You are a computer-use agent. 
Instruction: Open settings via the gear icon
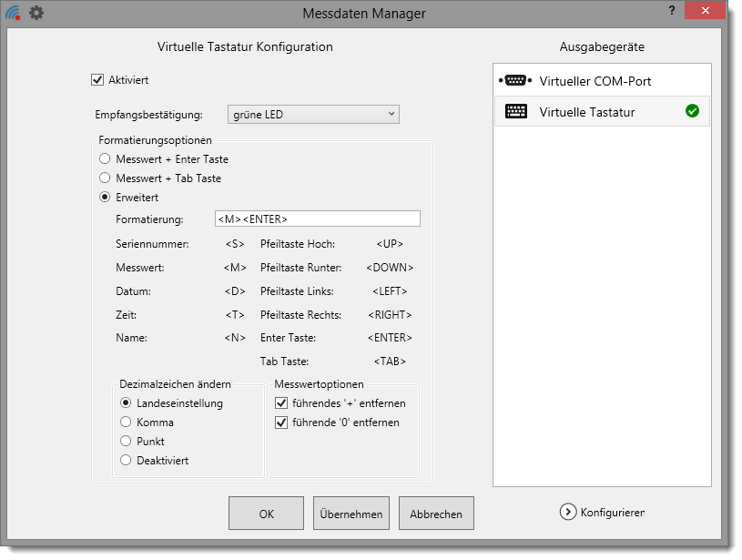[36, 13]
